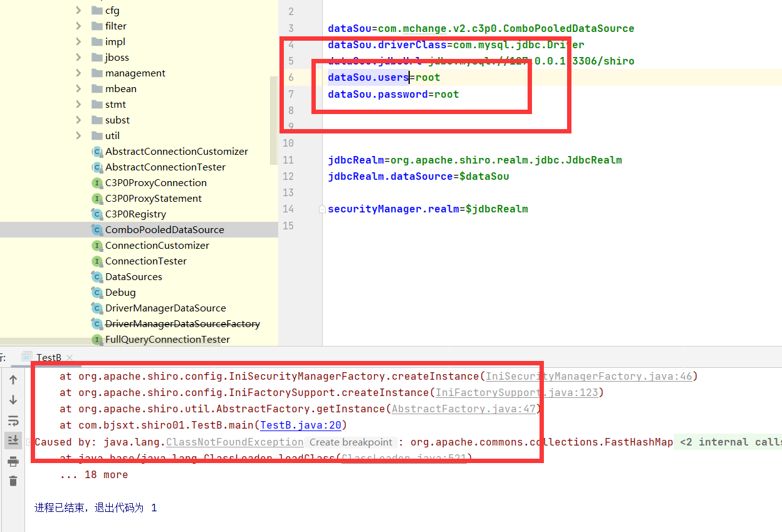Click the C3P0ProxyConnection interface icon
This screenshot has height=532, width=782.
[96, 182]
